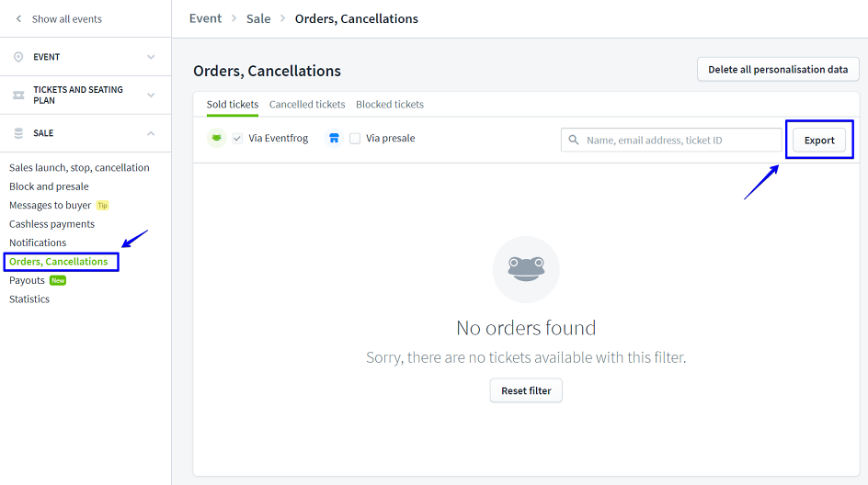Uncheck the Via Eventfrog checkbox
The width and height of the screenshot is (868, 485).
point(237,139)
